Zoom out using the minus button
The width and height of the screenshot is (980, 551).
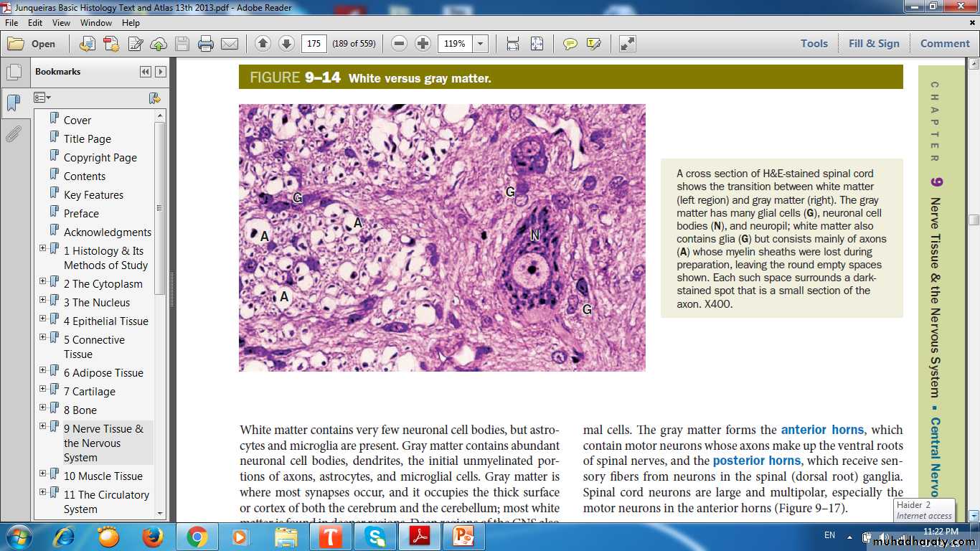coord(400,44)
